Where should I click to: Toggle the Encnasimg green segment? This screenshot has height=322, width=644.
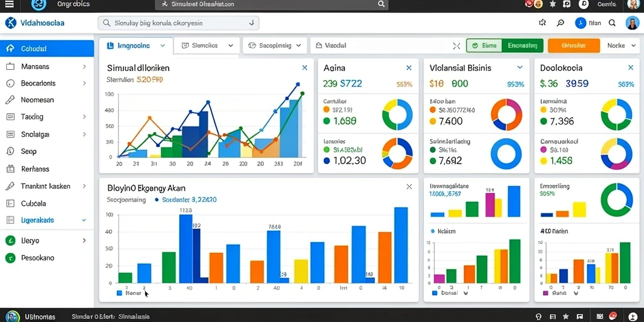click(523, 45)
